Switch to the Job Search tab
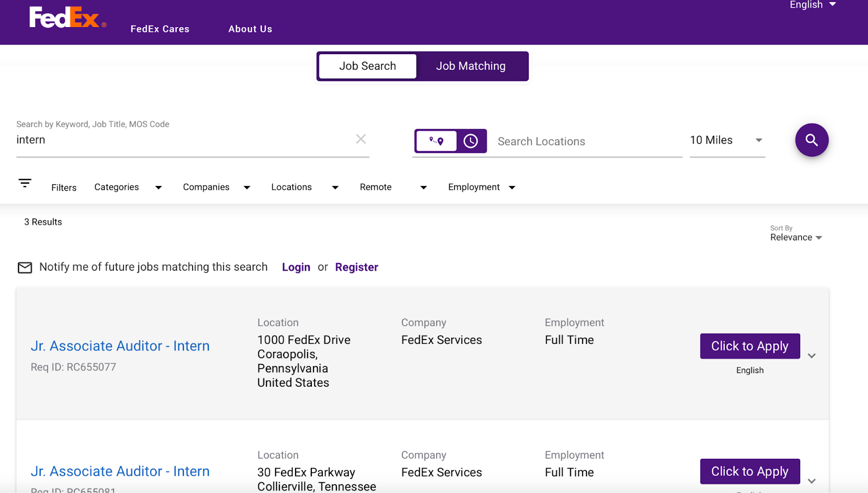The image size is (868, 493). pos(368,66)
